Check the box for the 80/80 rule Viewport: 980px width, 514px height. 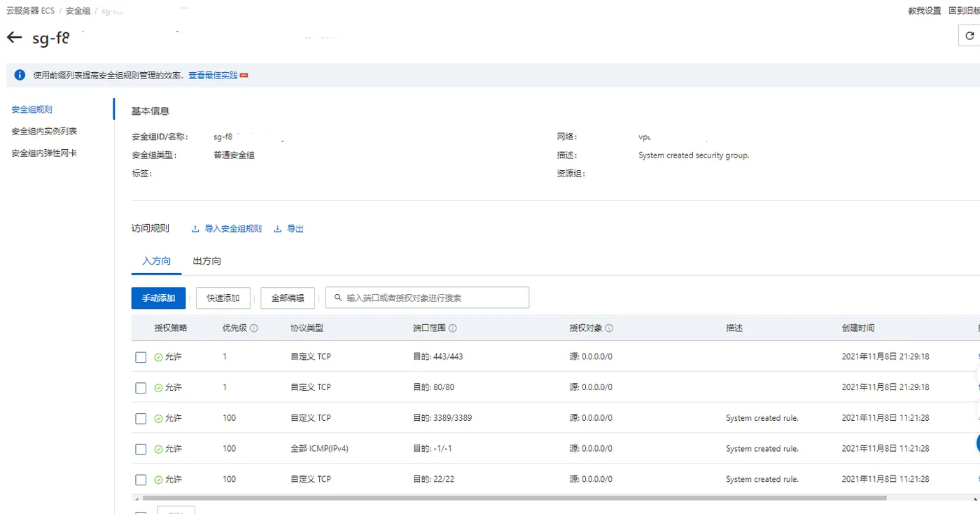[x=141, y=388]
